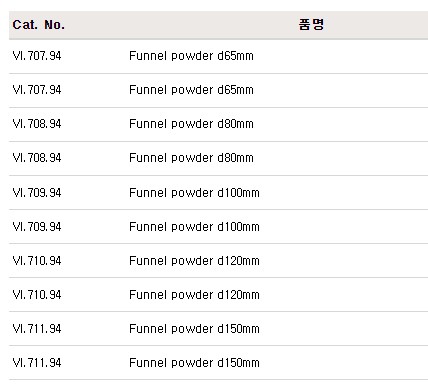Select the VI.709.94 cell directly below a VI.708.94 cell
The height and width of the screenshot is (392, 428).
pos(37,192)
